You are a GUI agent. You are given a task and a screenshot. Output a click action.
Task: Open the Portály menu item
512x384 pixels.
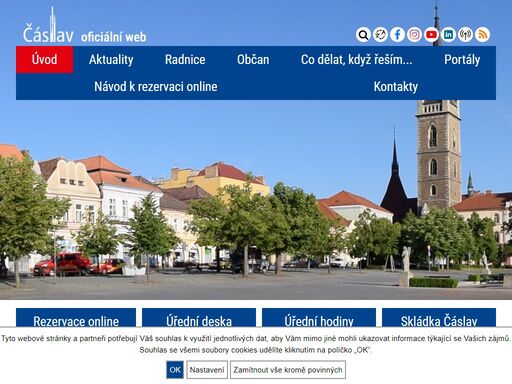pos(462,60)
